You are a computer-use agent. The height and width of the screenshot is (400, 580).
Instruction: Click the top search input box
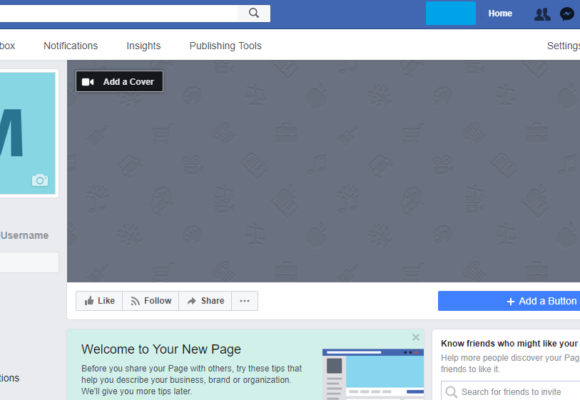click(x=119, y=13)
